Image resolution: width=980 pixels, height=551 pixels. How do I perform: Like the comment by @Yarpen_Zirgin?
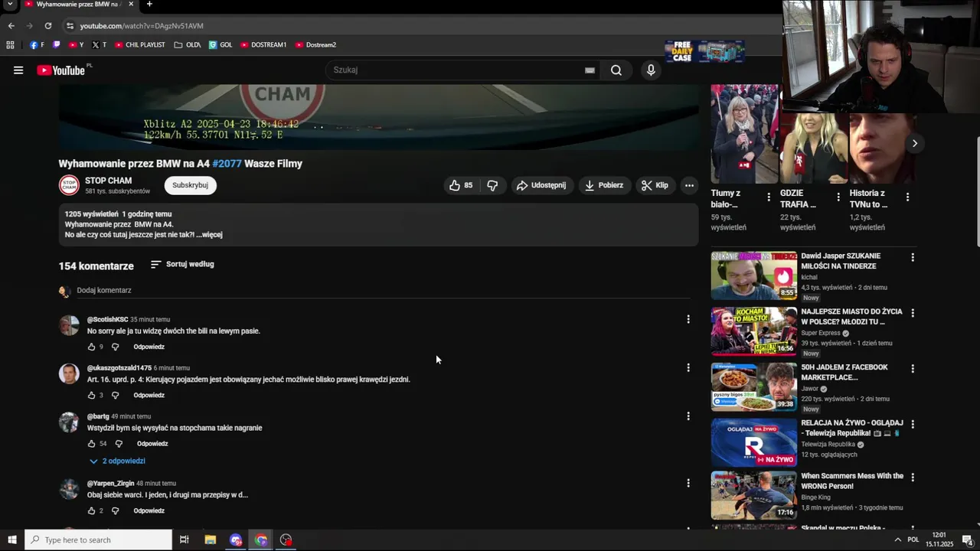coord(91,510)
